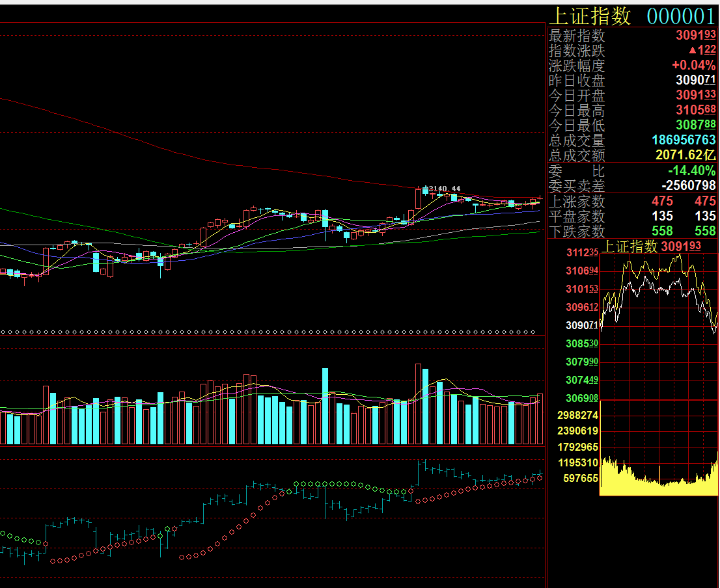Click the 指数涨跌 value ▲1.22
This screenshot has width=720, height=588.
702,49
